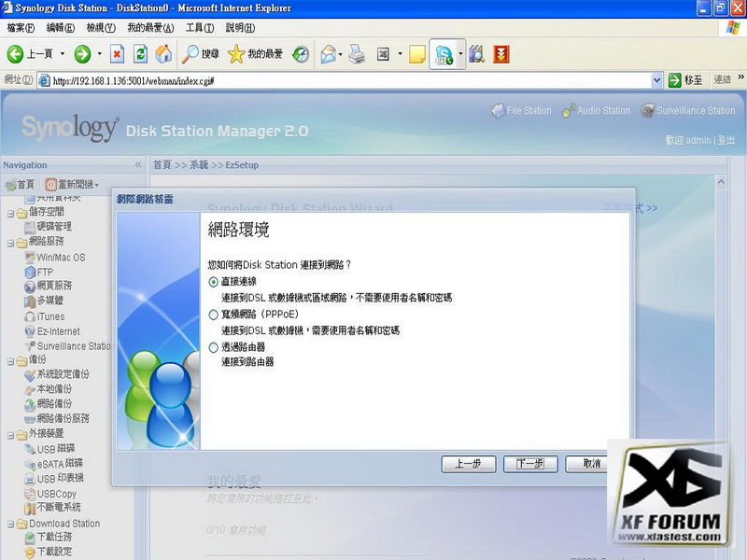This screenshot has height=560, width=747.
Task: Open the Forward button history dropdown
Action: tap(99, 54)
